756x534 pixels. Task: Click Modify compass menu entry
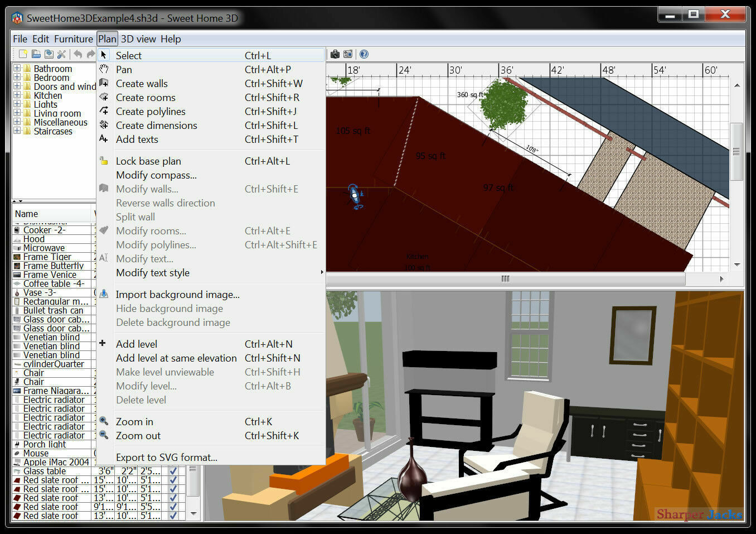tap(211, 175)
